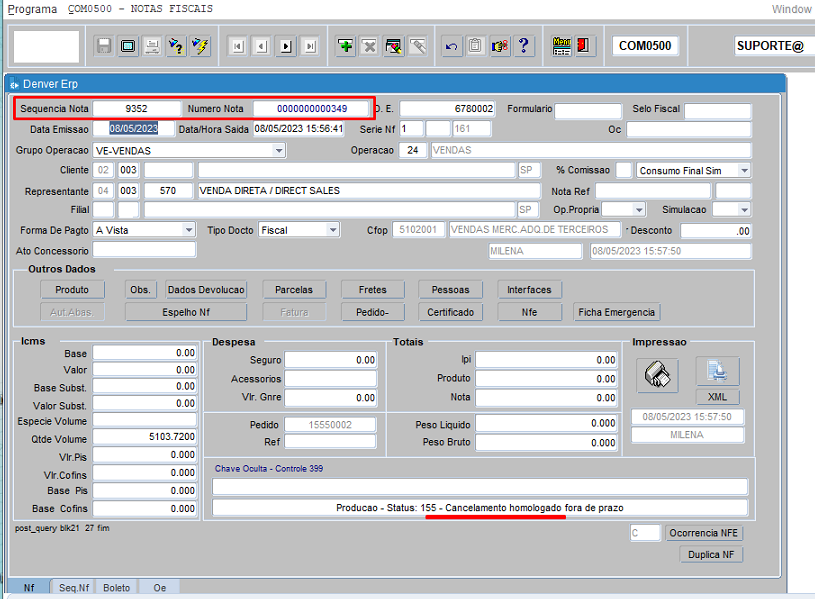Screen dimensions: 815x599
Task: Click the blue question mark help icon
Action: point(523,46)
